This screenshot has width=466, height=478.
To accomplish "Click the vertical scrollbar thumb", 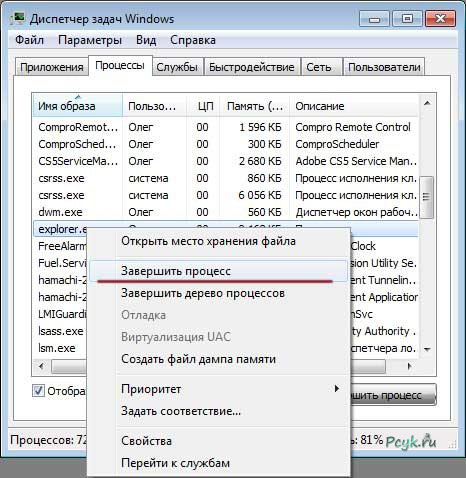I will 426,197.
